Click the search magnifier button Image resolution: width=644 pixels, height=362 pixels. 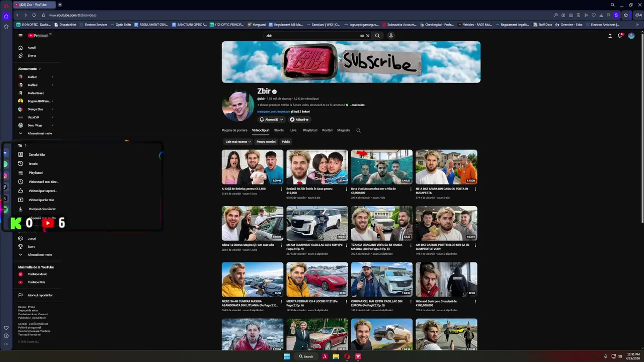(377, 36)
